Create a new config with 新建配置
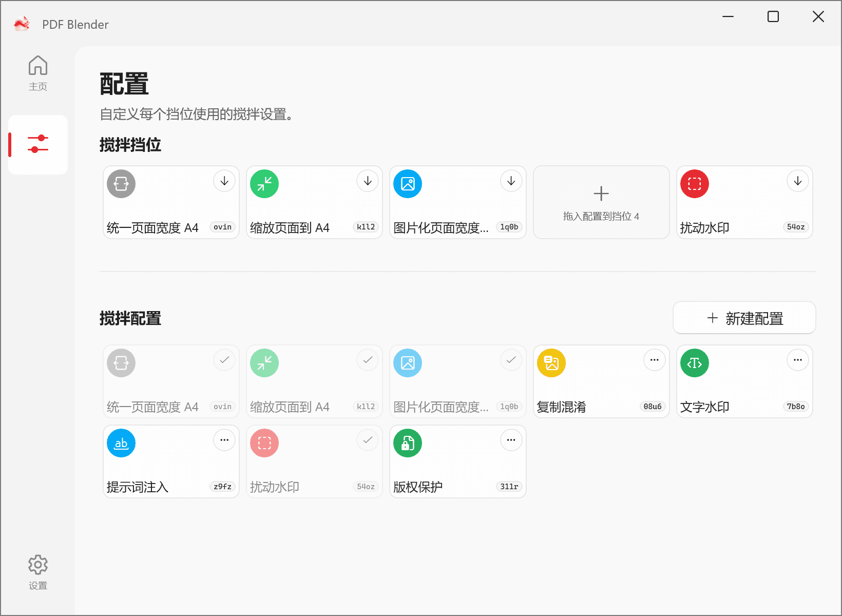This screenshot has height=616, width=842. (x=744, y=318)
